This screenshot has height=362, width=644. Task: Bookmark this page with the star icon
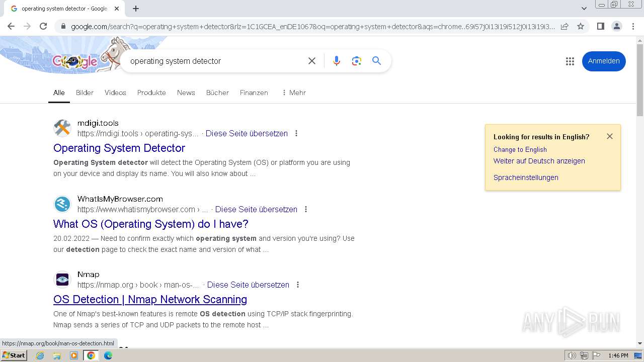tap(581, 26)
